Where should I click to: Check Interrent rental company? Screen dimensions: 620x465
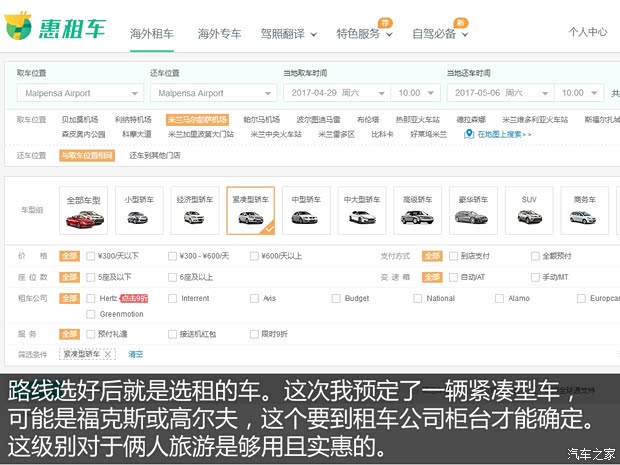tap(172, 298)
